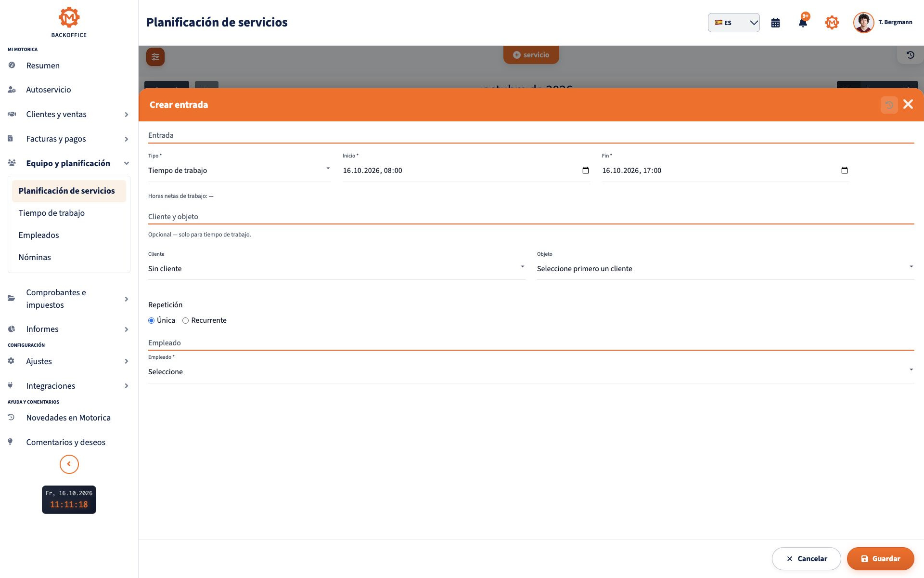
Task: Open the Cliente dropdown
Action: [337, 269]
